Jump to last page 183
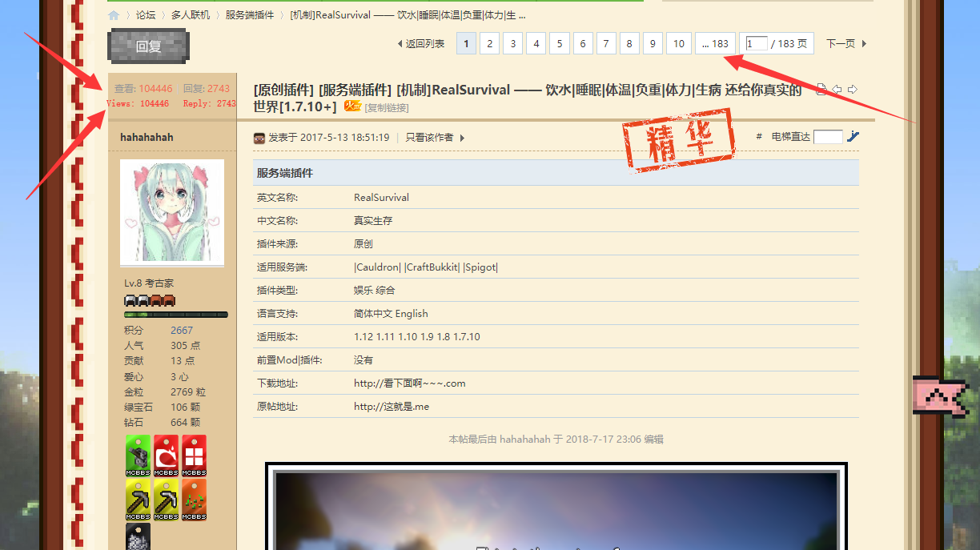 pyautogui.click(x=715, y=44)
